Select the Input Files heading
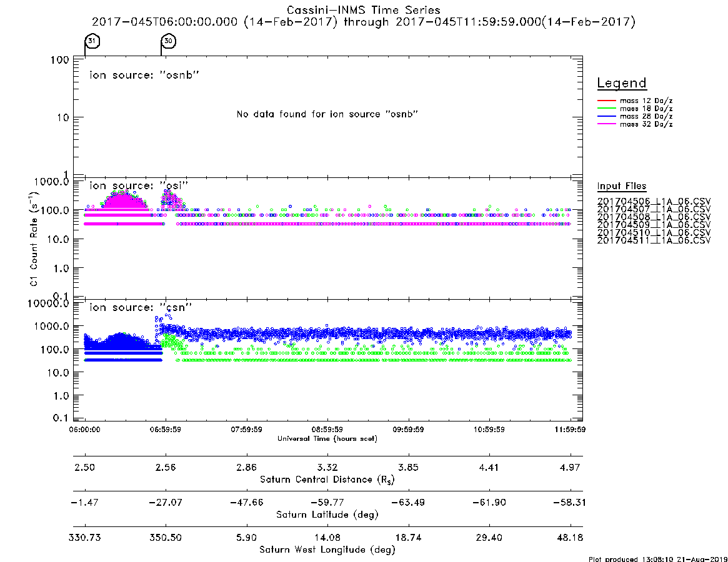Image resolution: width=728 pixels, height=562 pixels. tap(622, 186)
